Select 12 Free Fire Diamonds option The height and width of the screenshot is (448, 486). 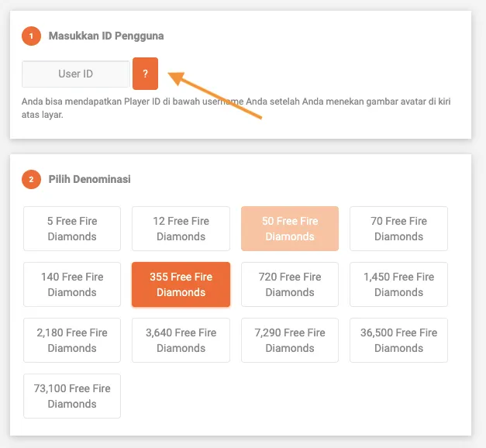181,229
